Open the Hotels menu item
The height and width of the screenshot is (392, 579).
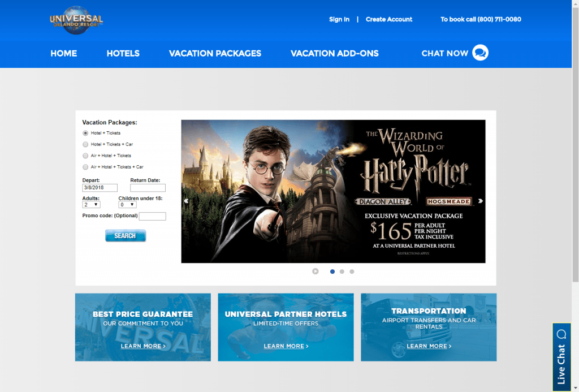point(123,54)
